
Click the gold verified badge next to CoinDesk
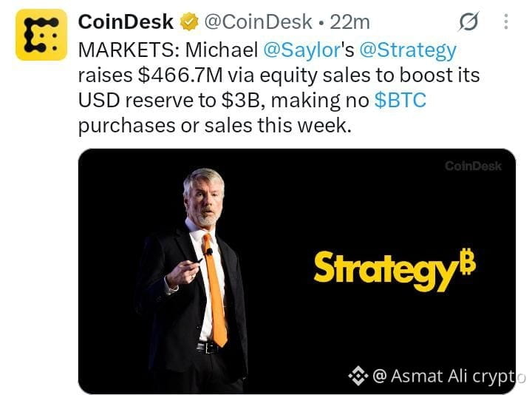click(189, 21)
